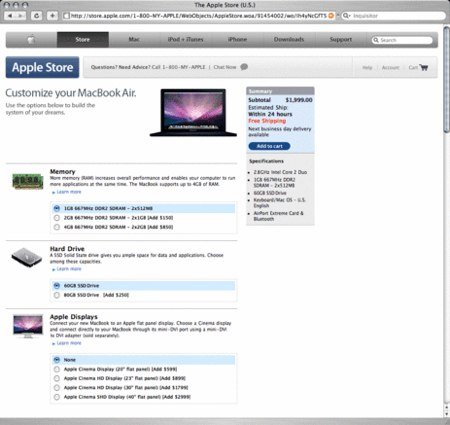The width and height of the screenshot is (450, 425).
Task: Open the iPhone tab
Action: point(237,40)
